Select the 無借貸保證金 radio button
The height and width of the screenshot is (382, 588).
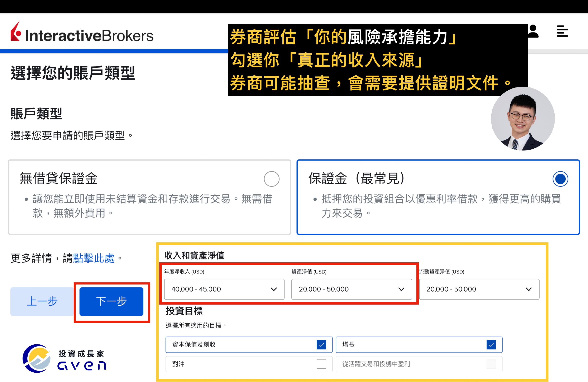tap(272, 179)
